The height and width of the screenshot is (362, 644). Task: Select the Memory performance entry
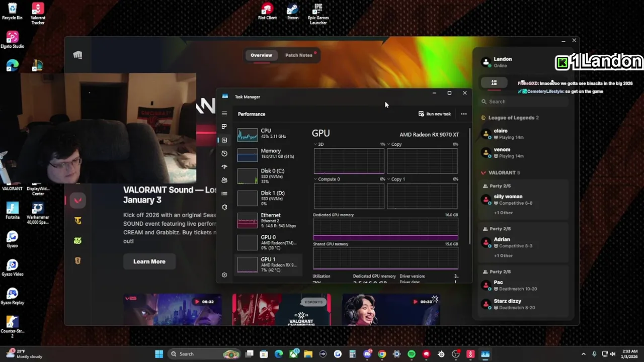pyautogui.click(x=269, y=154)
